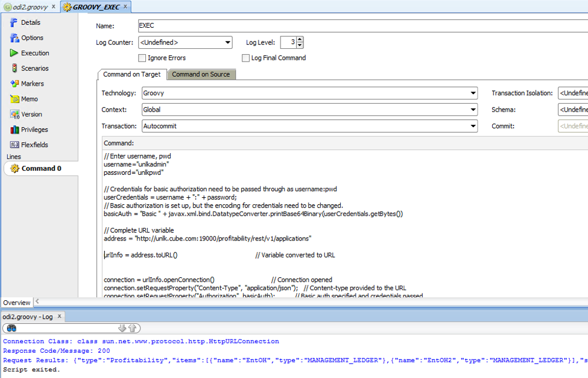
Task: Open Scenarios via traffic light icon
Action: pyautogui.click(x=14, y=68)
